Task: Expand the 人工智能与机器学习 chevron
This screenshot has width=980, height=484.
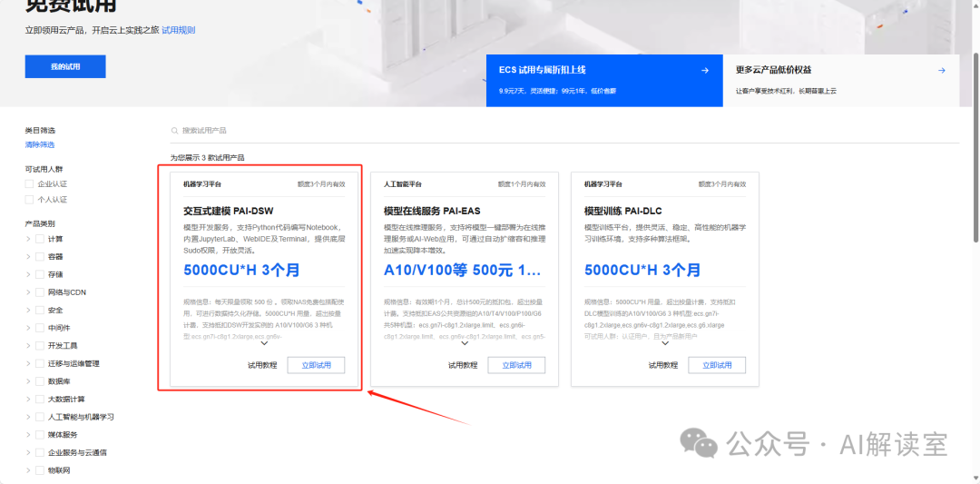Action: click(28, 417)
